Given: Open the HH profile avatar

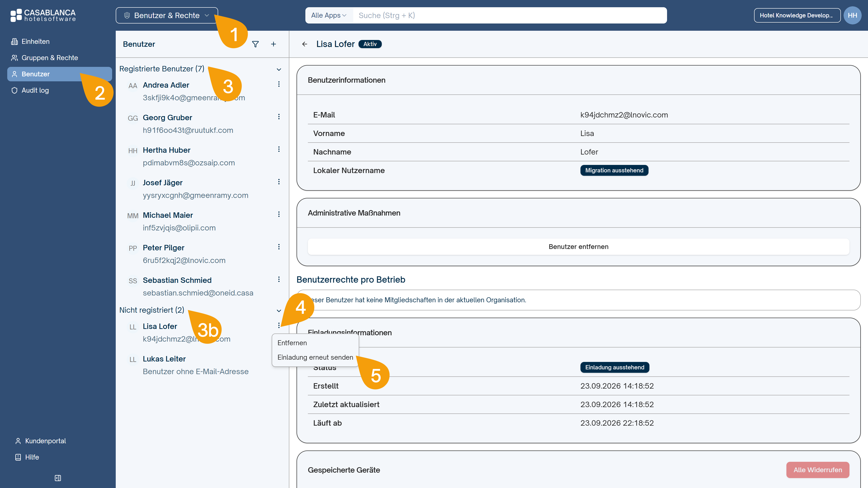Looking at the screenshot, I should tap(852, 16).
